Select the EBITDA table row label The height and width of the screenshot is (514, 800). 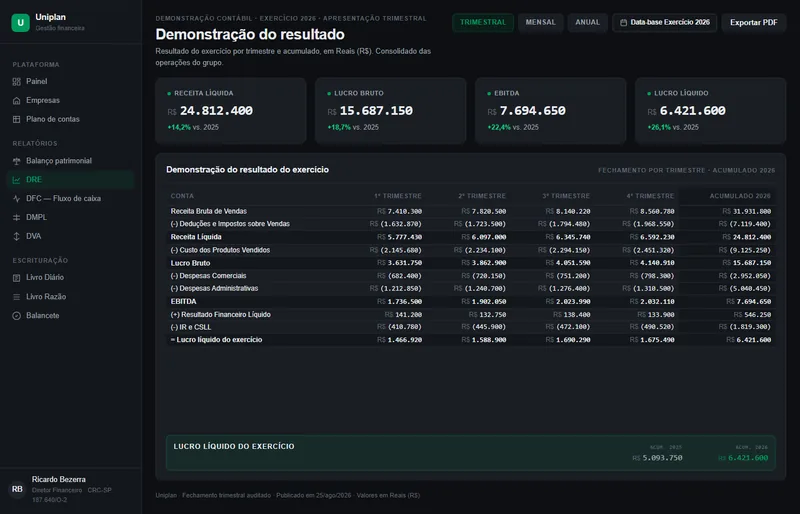183,302
